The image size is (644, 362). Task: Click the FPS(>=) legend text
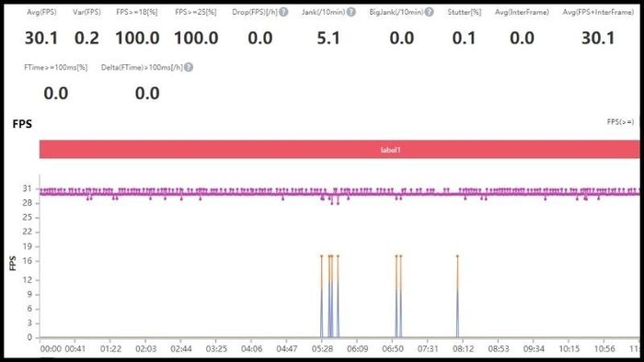(x=620, y=122)
